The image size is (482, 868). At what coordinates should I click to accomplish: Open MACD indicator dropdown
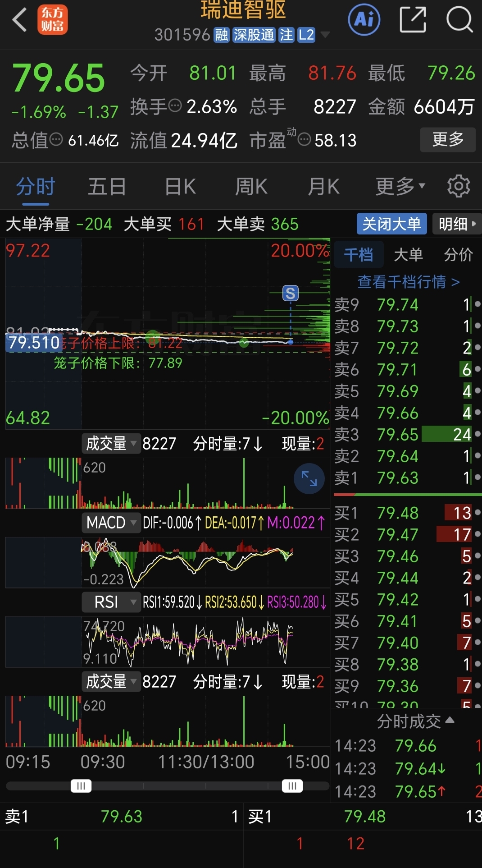[x=111, y=523]
